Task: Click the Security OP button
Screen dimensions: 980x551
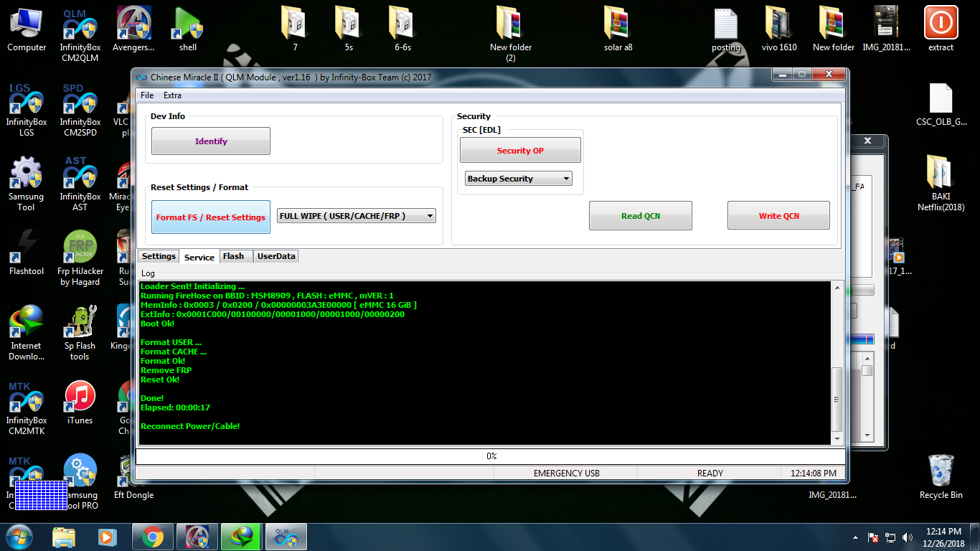Action: 520,151
